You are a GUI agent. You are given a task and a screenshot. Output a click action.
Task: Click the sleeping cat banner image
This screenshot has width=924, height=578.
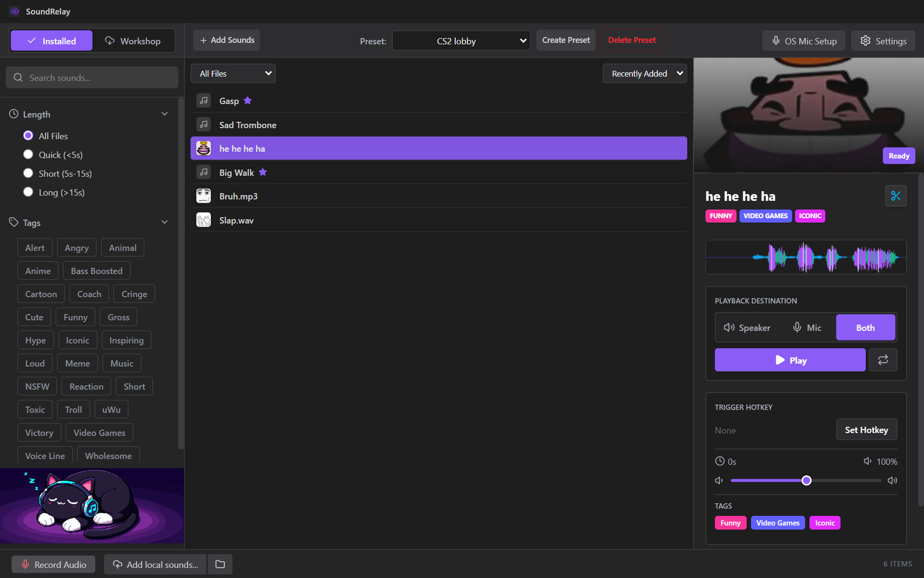[92, 505]
